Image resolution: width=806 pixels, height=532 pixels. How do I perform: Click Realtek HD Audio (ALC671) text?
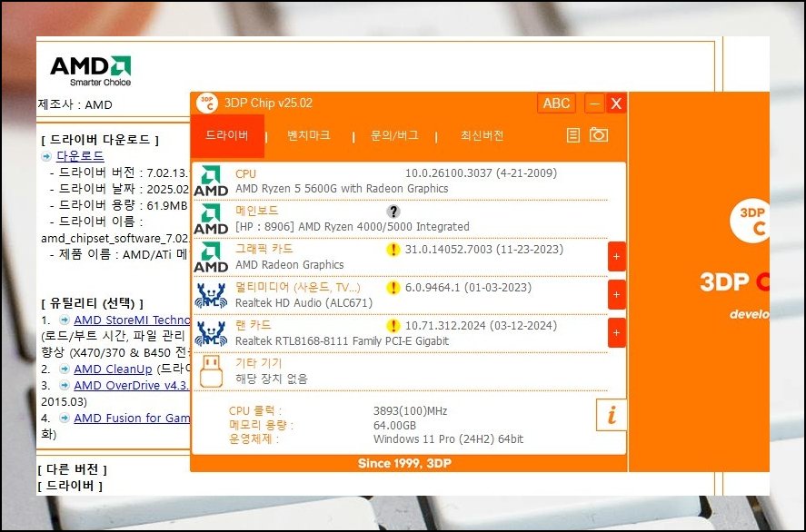(303, 302)
